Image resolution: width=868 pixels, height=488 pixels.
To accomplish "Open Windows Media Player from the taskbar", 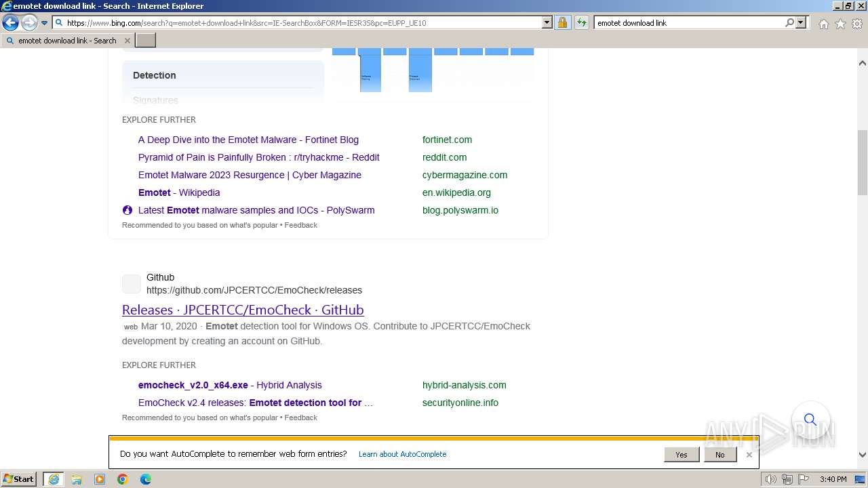I will (x=100, y=479).
